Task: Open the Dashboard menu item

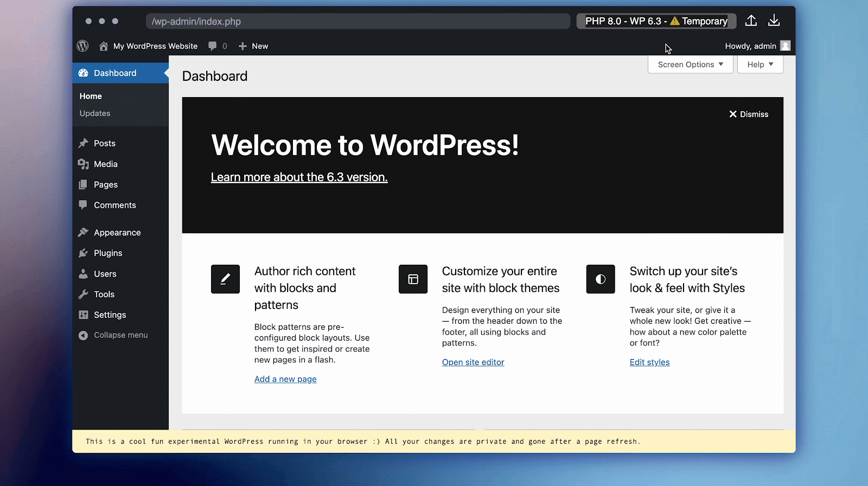Action: click(x=120, y=73)
